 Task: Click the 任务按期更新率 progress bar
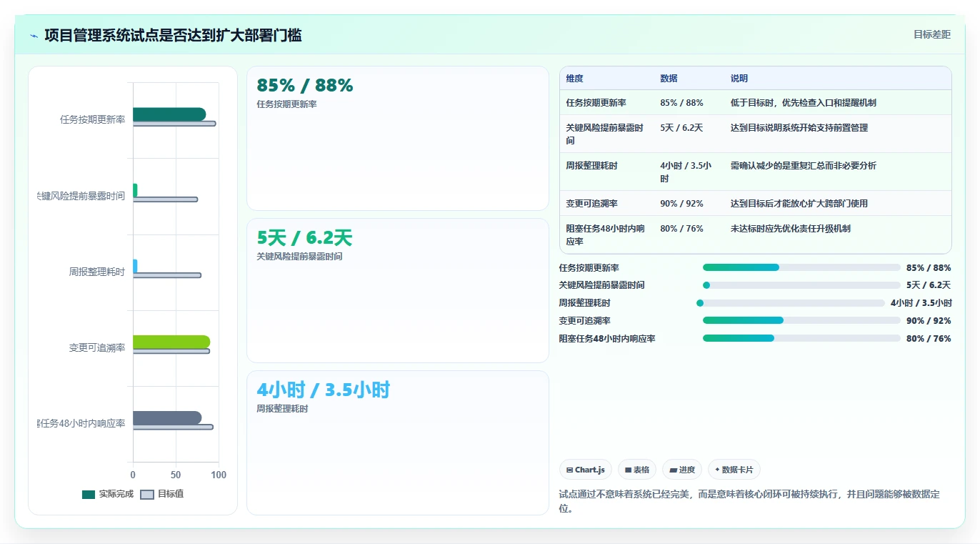pos(801,267)
